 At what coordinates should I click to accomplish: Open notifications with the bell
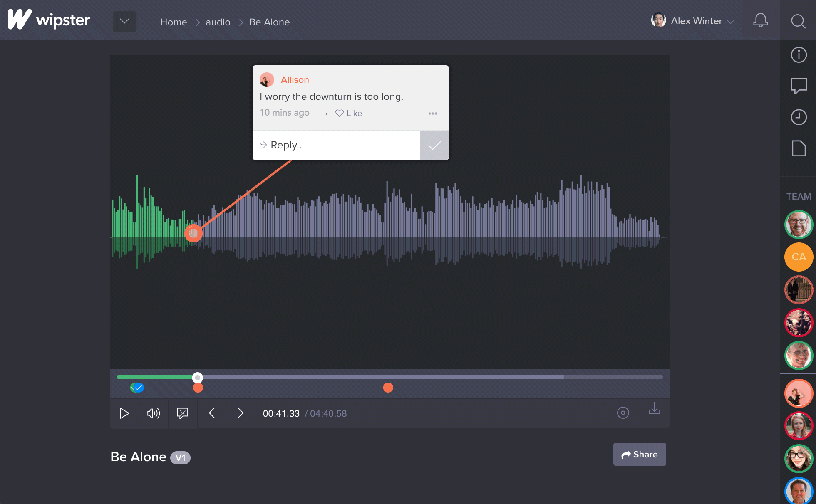[760, 20]
